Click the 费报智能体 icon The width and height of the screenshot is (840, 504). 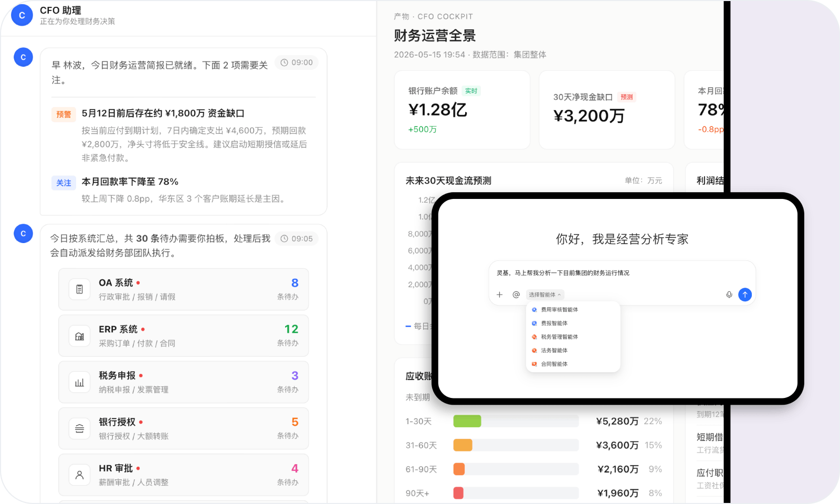534,323
